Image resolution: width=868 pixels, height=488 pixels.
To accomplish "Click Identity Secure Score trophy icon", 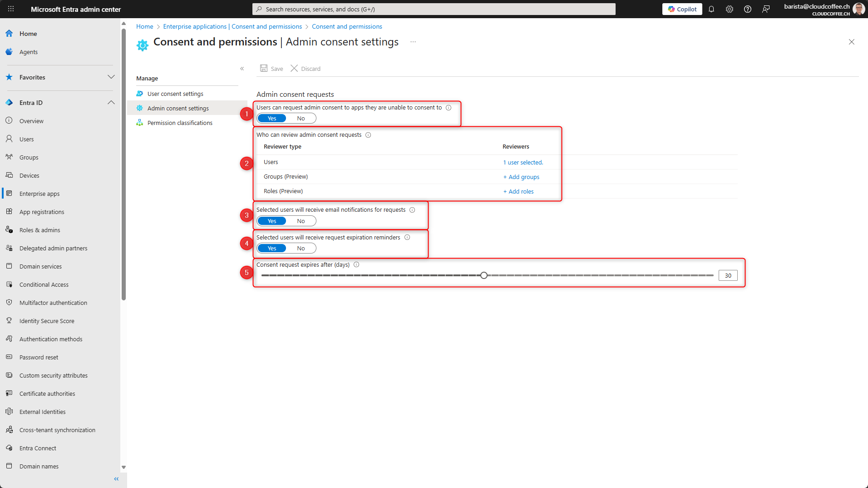I will click(x=9, y=321).
